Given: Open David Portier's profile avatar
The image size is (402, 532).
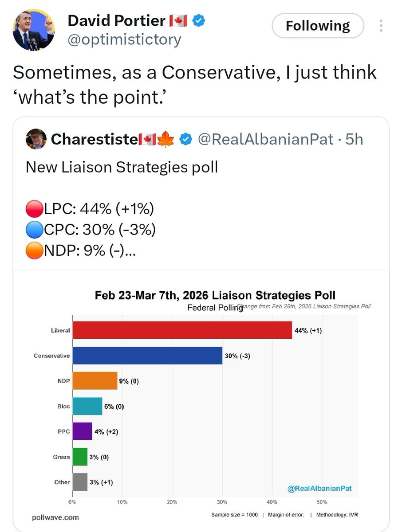Looking at the screenshot, I should tap(34, 30).
